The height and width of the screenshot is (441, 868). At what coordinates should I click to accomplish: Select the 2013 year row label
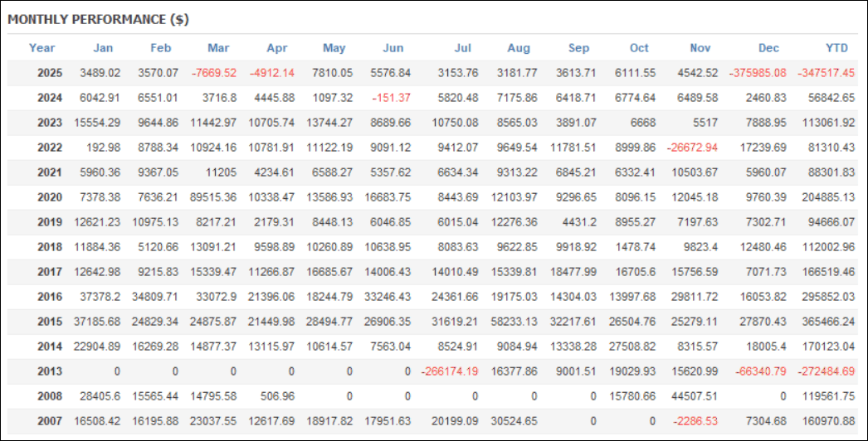point(51,371)
